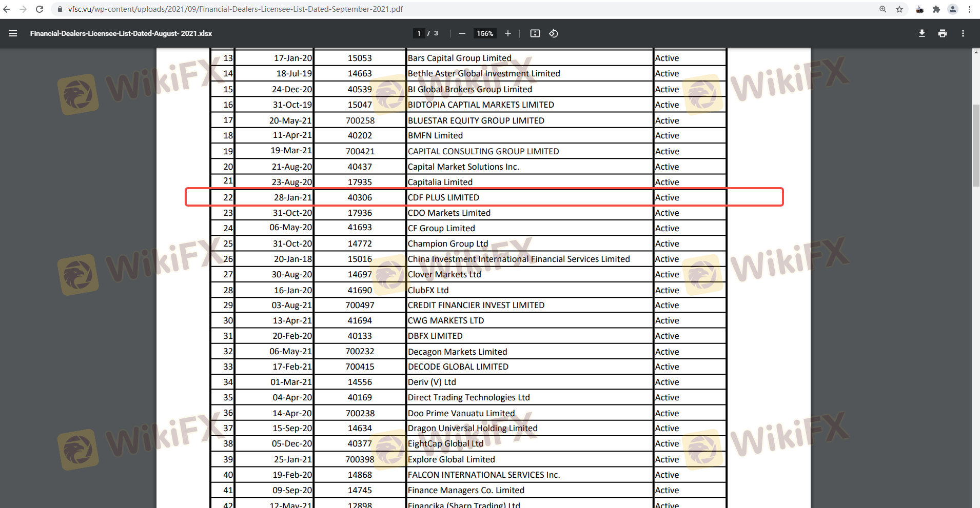This screenshot has width=980, height=508.
Task: Rotate the document counterclockwise
Action: [553, 33]
